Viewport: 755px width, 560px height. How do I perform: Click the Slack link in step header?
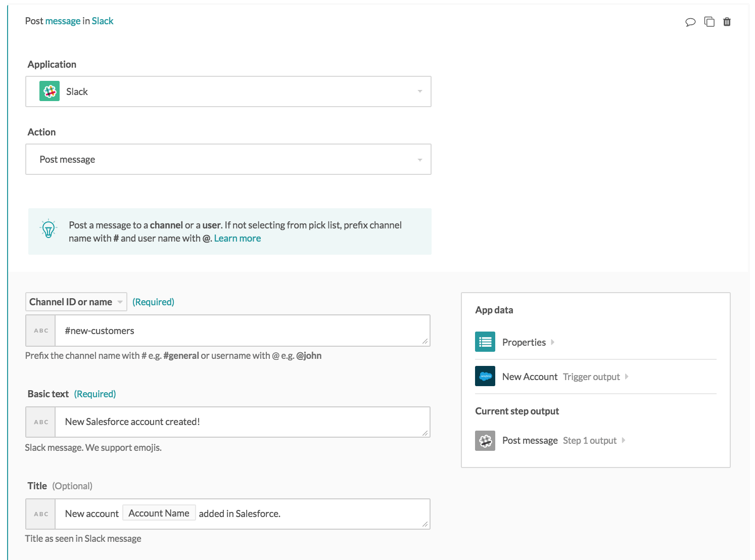point(103,21)
